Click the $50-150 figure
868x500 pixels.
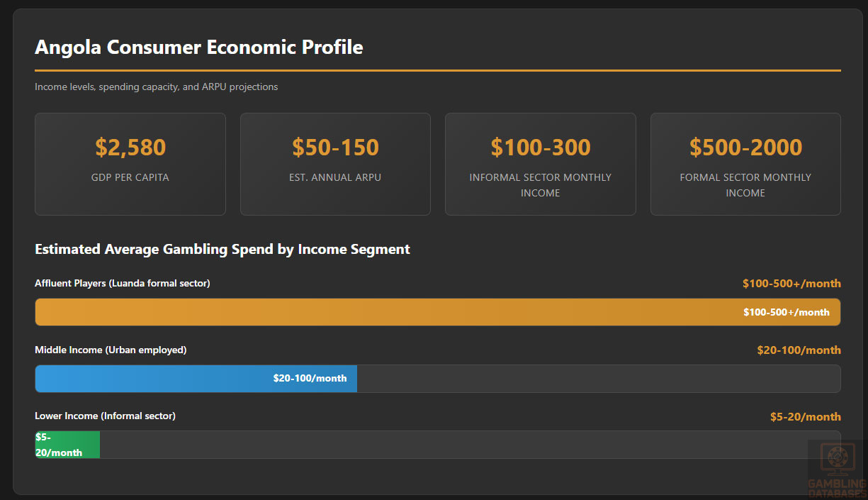pyautogui.click(x=335, y=148)
